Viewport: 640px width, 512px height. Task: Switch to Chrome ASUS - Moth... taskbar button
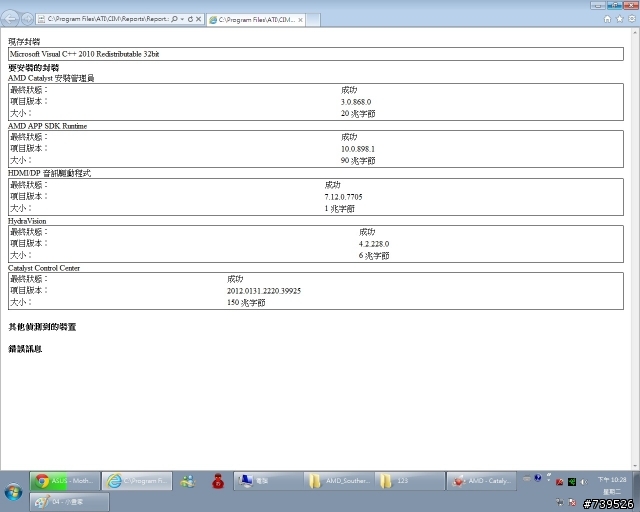[x=65, y=481]
